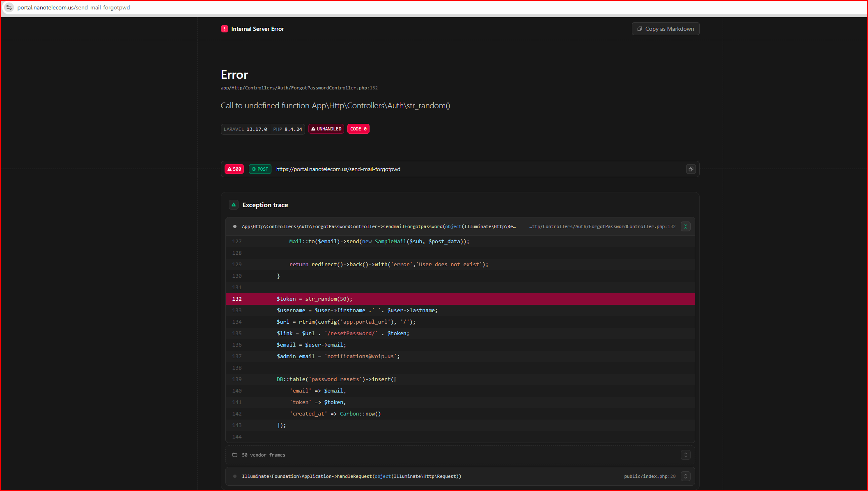
Task: Click the site info icon in address bar
Action: [x=9, y=7]
